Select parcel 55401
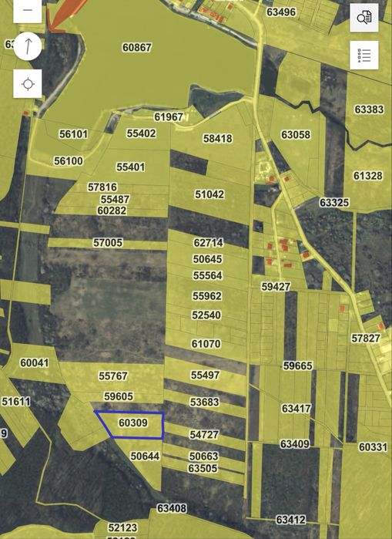The image size is (392, 539). click(130, 167)
